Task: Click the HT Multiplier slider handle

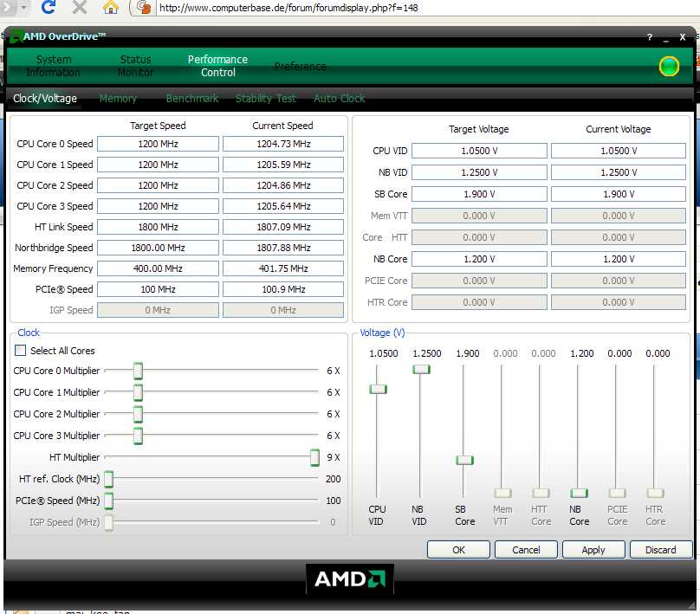Action: [x=314, y=457]
